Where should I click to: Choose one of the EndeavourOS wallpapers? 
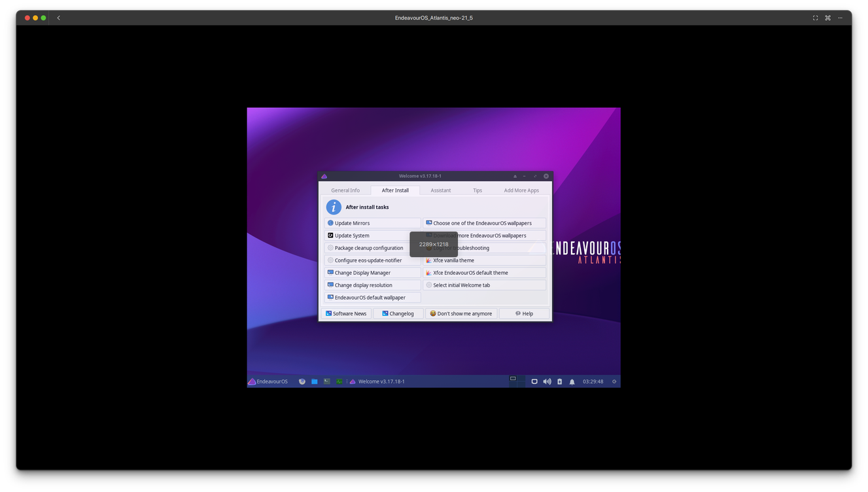click(484, 223)
